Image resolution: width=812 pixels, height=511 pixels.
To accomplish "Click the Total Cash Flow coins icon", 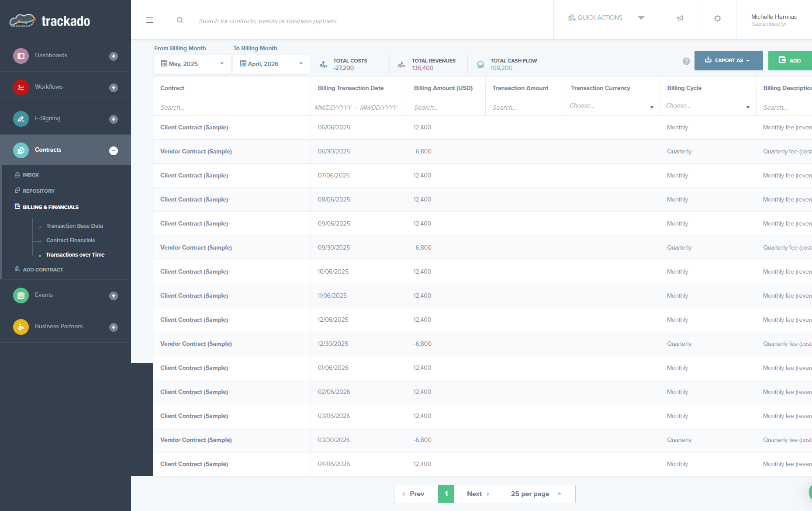I will click(x=480, y=65).
